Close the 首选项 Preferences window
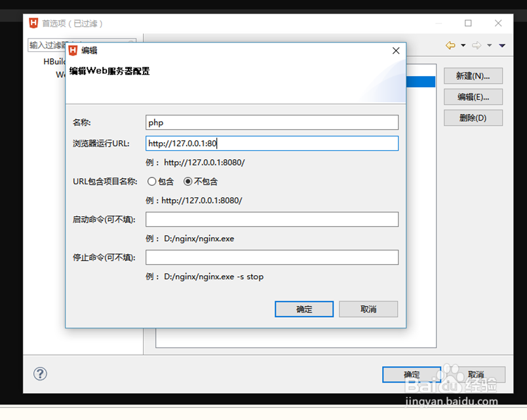 point(498,23)
